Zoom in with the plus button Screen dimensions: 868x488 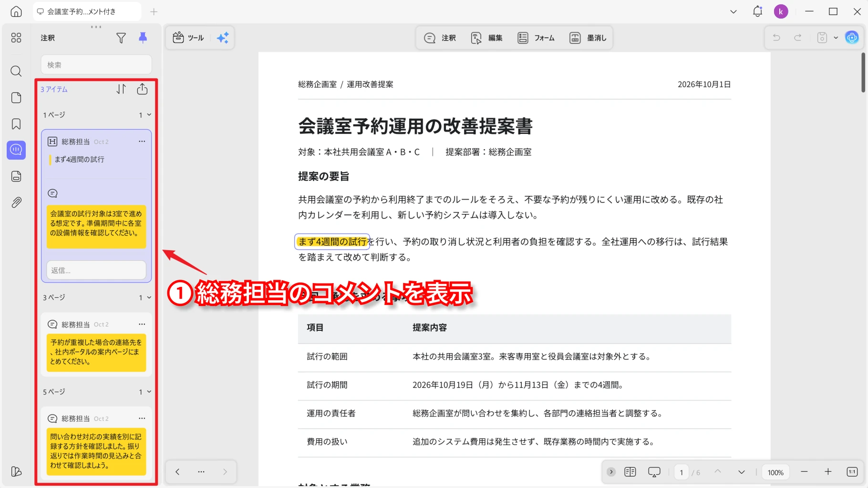828,472
